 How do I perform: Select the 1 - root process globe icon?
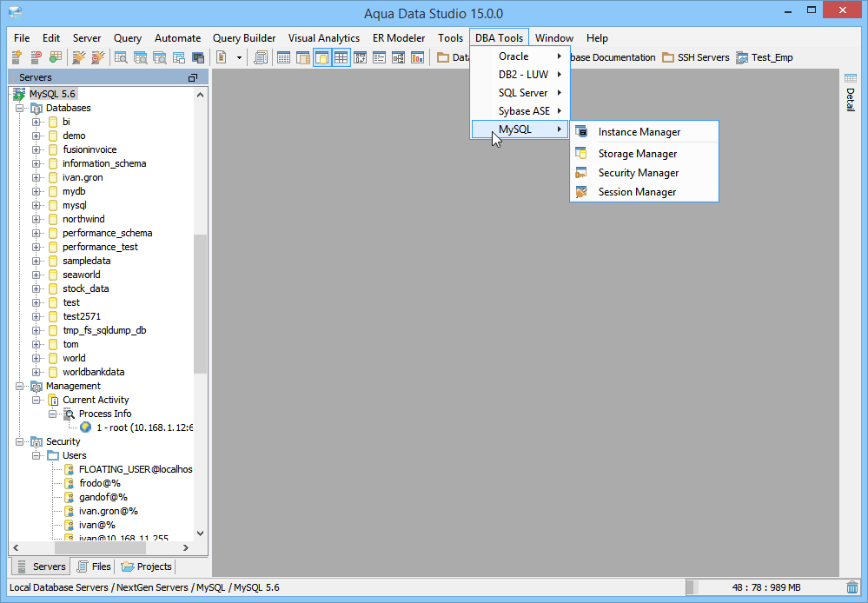click(85, 427)
